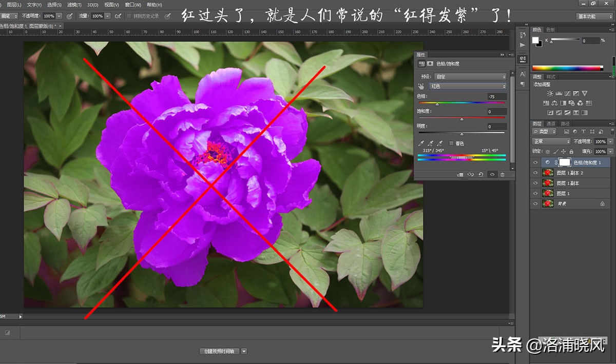Toggle visibility of 图层 1 副本 2
The image size is (616, 364).
click(535, 173)
